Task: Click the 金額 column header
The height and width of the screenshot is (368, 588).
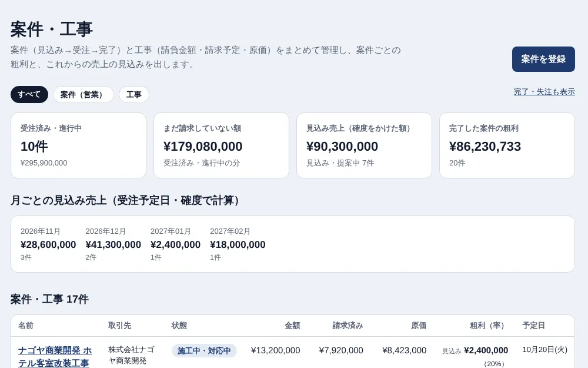Action: (x=292, y=326)
